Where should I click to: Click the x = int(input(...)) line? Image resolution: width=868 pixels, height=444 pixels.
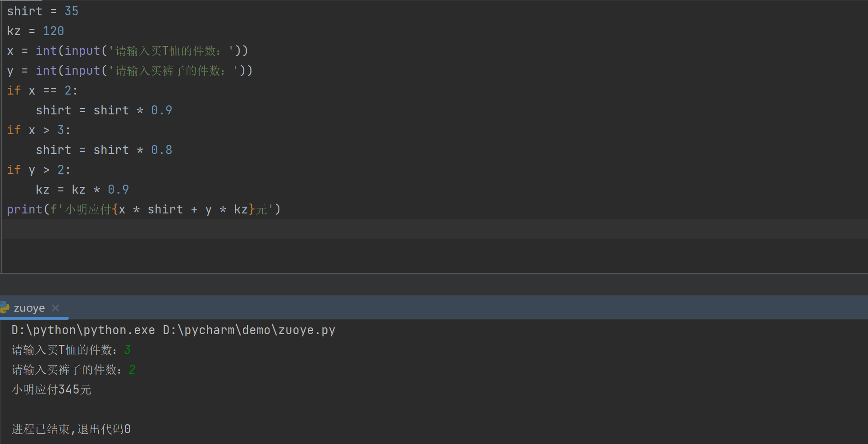coord(128,51)
